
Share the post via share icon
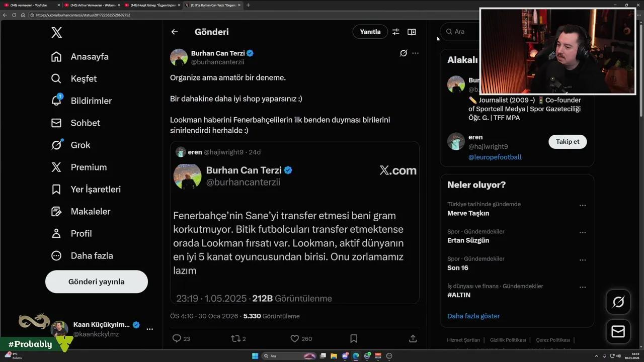pyautogui.click(x=413, y=339)
